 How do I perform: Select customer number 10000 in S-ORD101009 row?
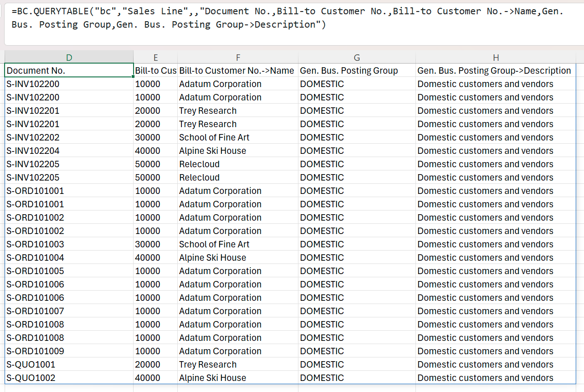click(x=156, y=351)
